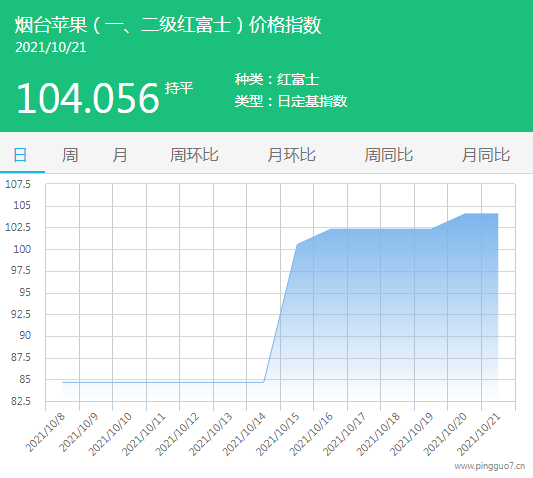Image resolution: width=533 pixels, height=478 pixels.
Task: Open the 周同比 tab
Action: coord(389,155)
